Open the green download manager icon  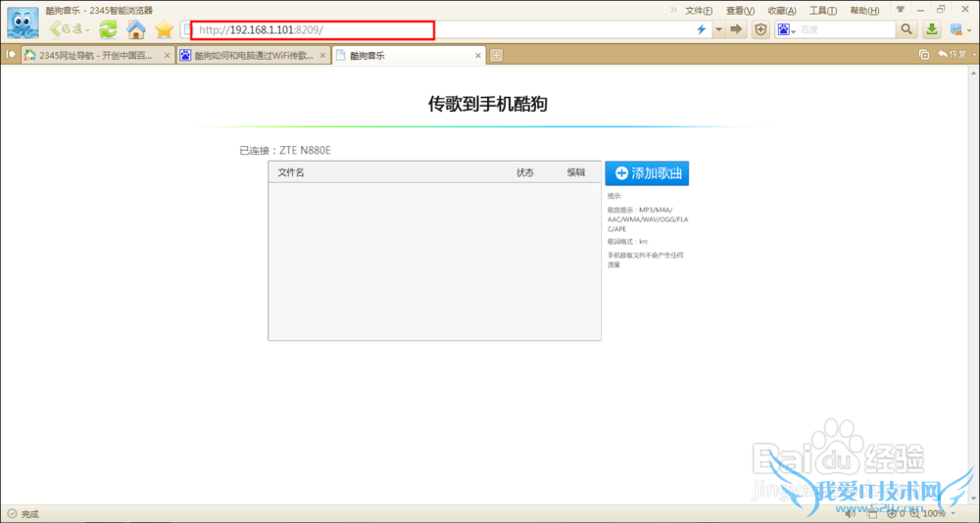(932, 29)
